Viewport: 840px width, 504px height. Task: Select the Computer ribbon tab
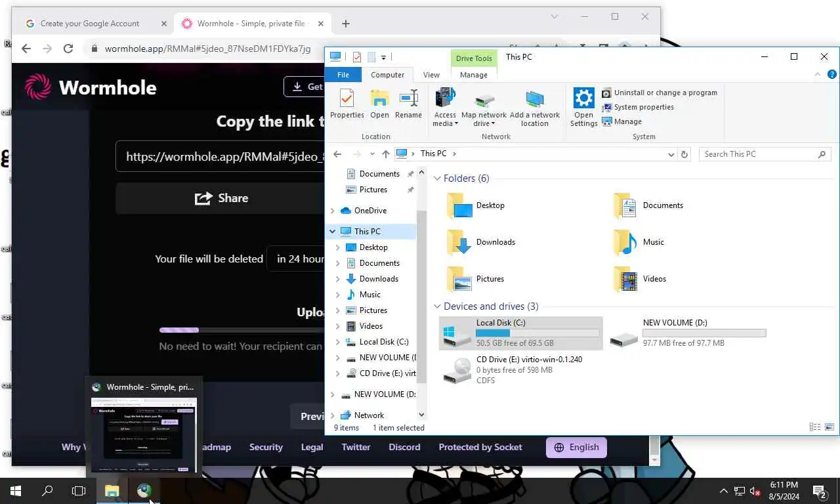pyautogui.click(x=387, y=75)
